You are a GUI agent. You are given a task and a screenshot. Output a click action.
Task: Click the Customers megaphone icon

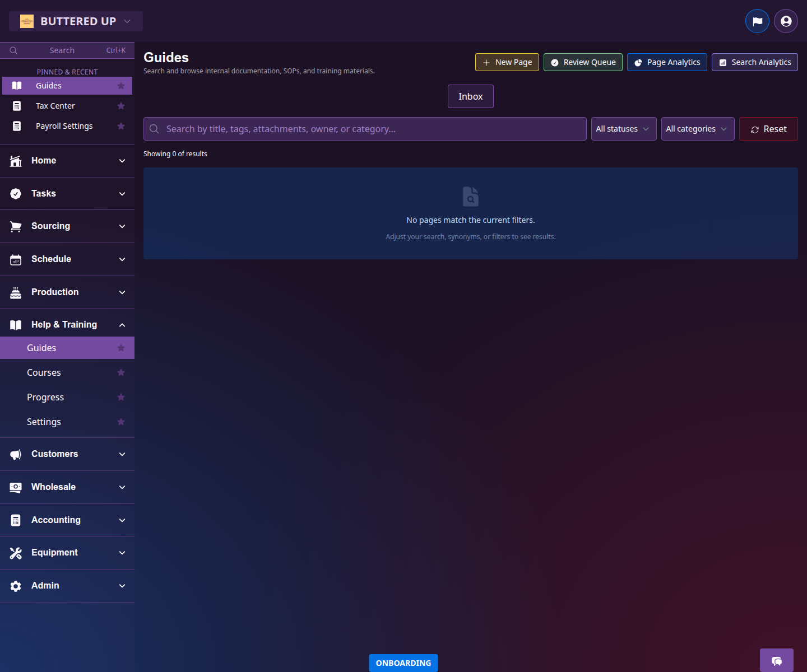pyautogui.click(x=16, y=454)
